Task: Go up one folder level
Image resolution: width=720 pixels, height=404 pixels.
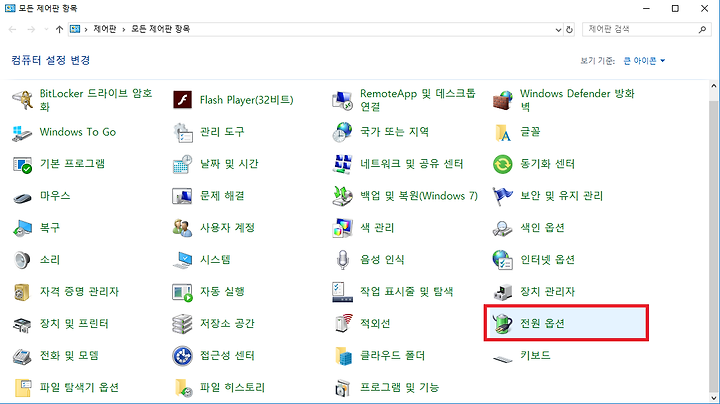Action: pyautogui.click(x=59, y=29)
